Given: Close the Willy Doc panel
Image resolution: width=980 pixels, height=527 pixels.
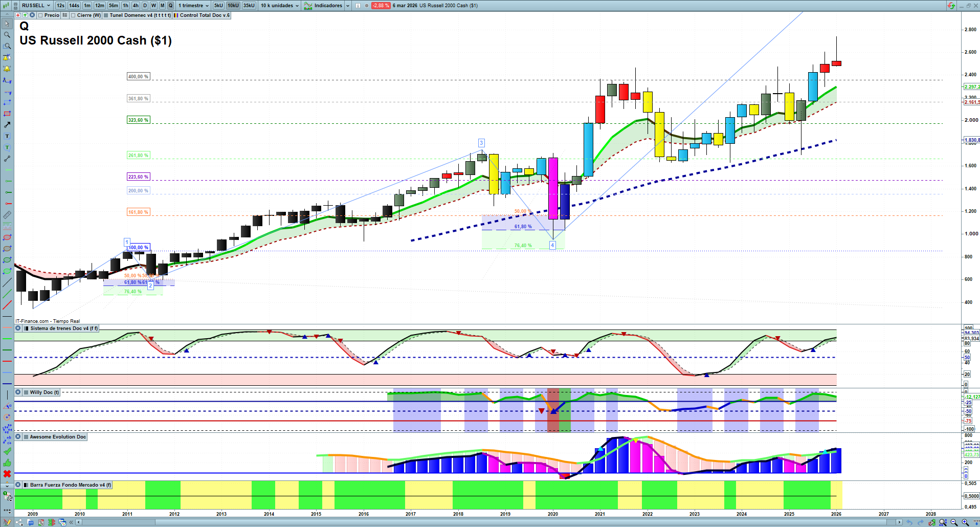Looking at the screenshot, I should tap(18, 392).
